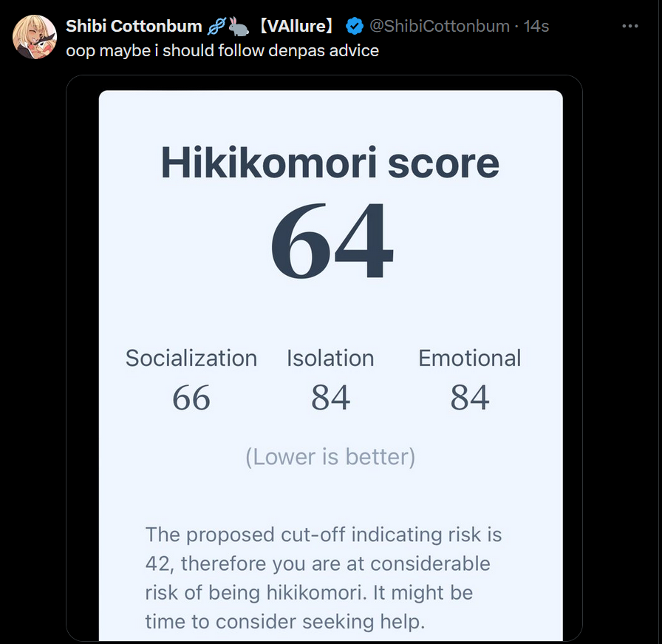Click the 14s timestamp link

(536, 27)
